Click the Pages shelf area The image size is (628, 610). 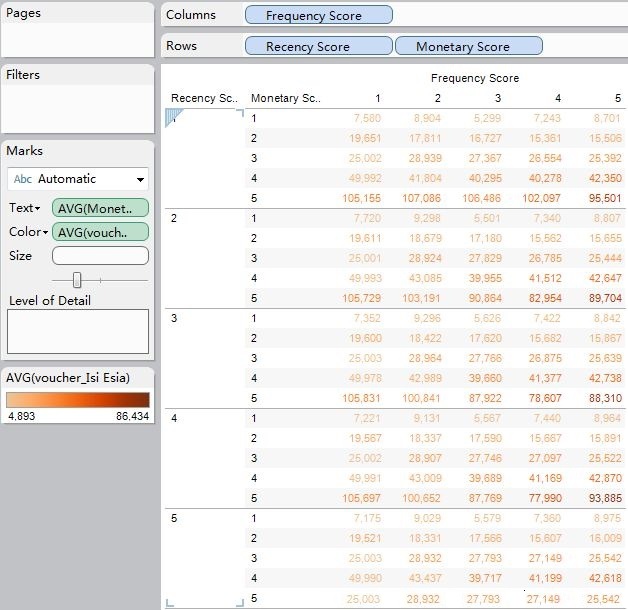pos(78,38)
